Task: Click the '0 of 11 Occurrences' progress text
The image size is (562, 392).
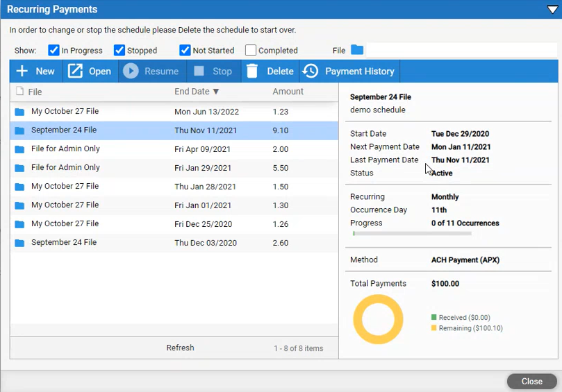Action: pos(465,223)
